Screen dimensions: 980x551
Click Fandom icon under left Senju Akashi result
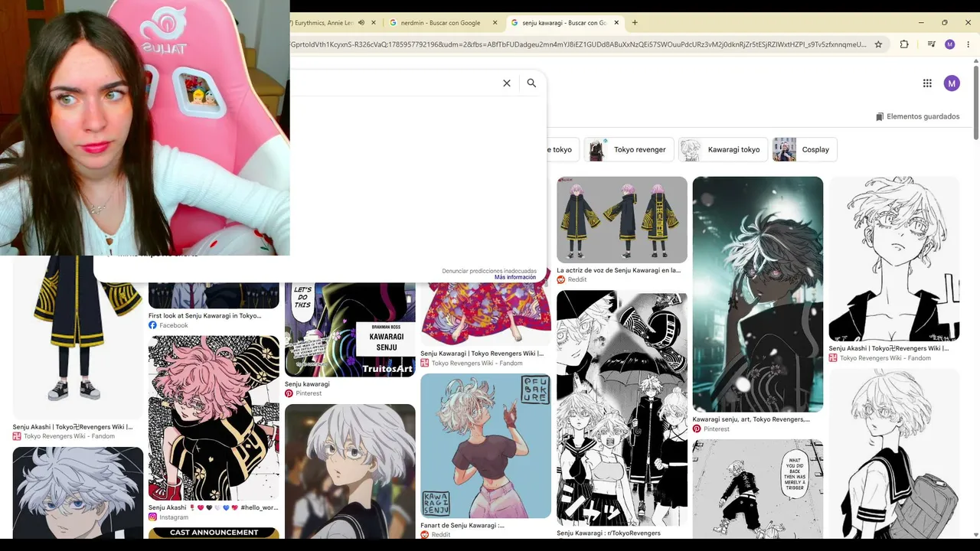17,437
